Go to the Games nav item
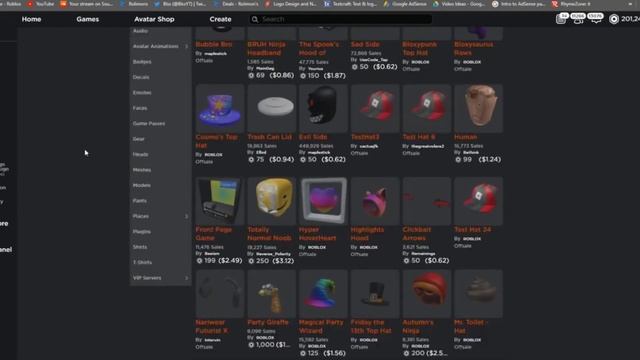Screen dimensions: 640x360 [x=87, y=19]
